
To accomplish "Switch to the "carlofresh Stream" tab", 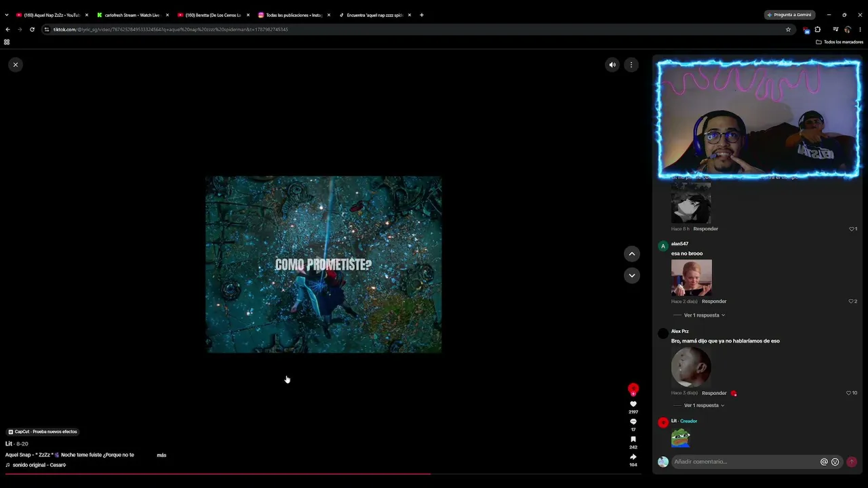I will (132, 15).
